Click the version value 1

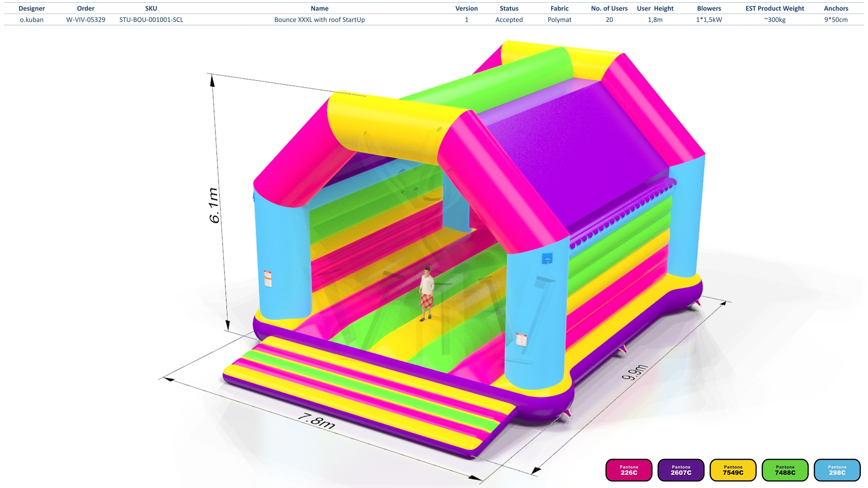(x=467, y=19)
